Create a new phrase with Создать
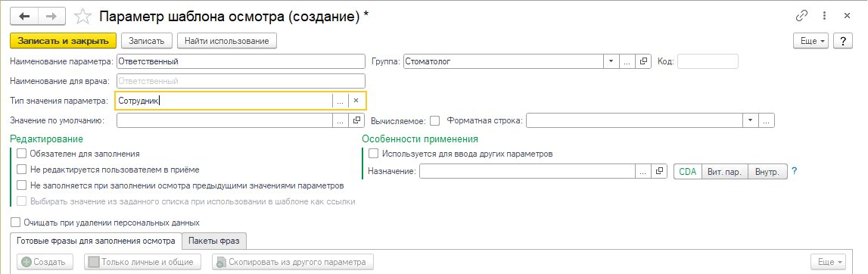 point(45,261)
